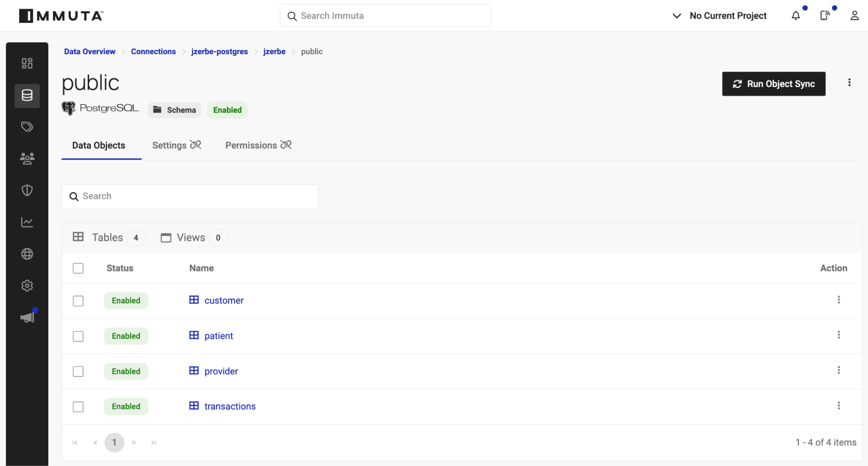Focus the data objects Search field
Viewport: 868px width, 466px height.
(x=190, y=197)
